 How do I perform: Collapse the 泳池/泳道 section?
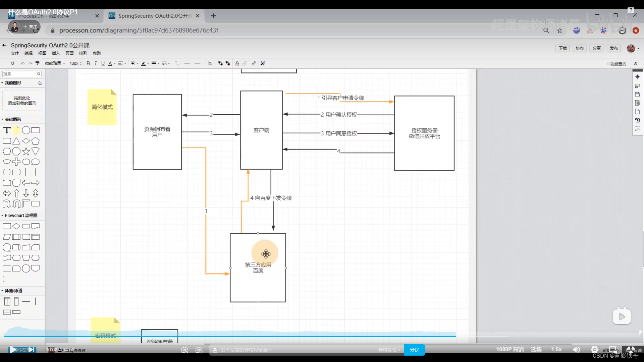click(x=2, y=291)
